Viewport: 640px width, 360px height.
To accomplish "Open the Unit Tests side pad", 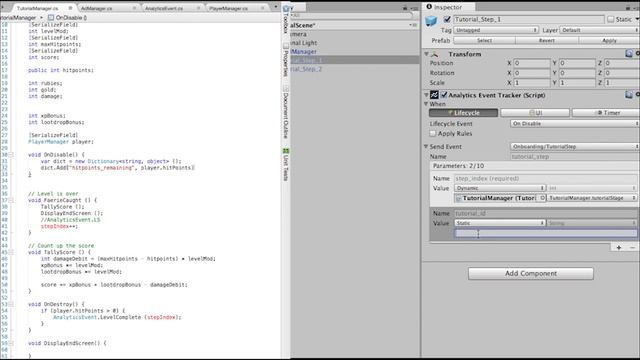I will [x=286, y=164].
